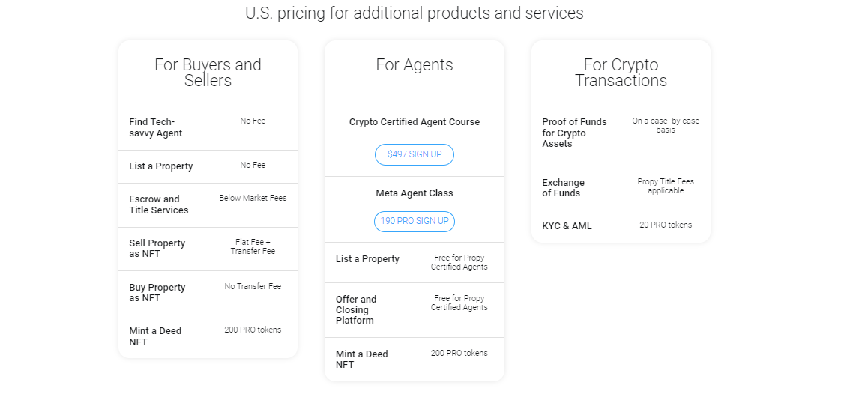
Task: Click the 190 PRO SIGN UP button
Action: pos(415,222)
